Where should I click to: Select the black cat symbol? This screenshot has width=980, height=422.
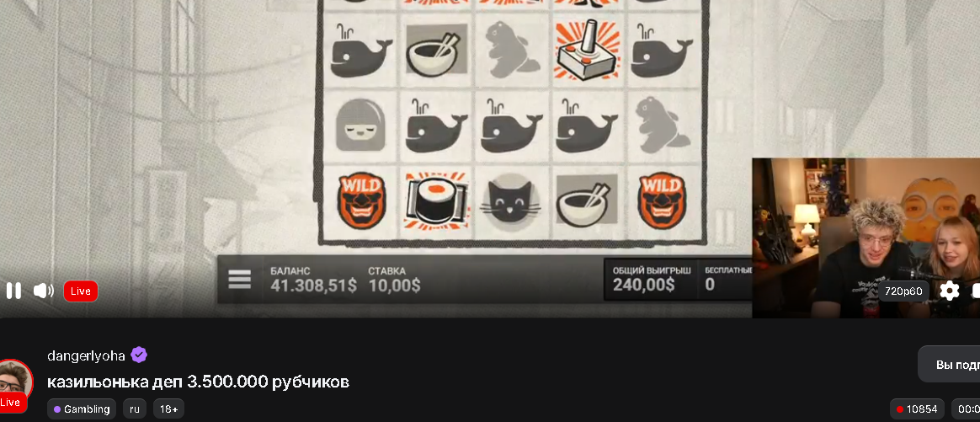pos(511,200)
